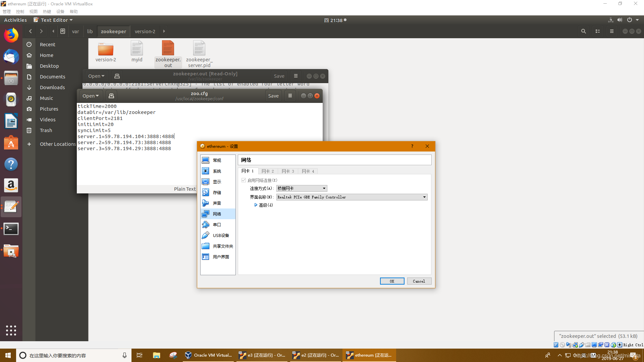Toggle Enable Network Adapter checkbox
This screenshot has height=362, width=644.
pyautogui.click(x=244, y=180)
